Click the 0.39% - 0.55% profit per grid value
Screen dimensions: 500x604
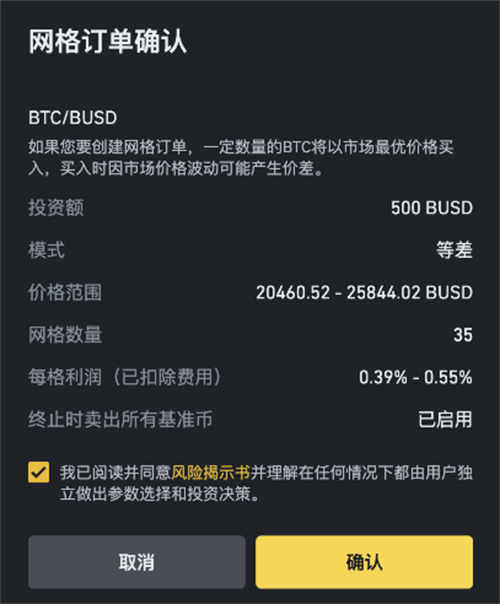click(416, 378)
